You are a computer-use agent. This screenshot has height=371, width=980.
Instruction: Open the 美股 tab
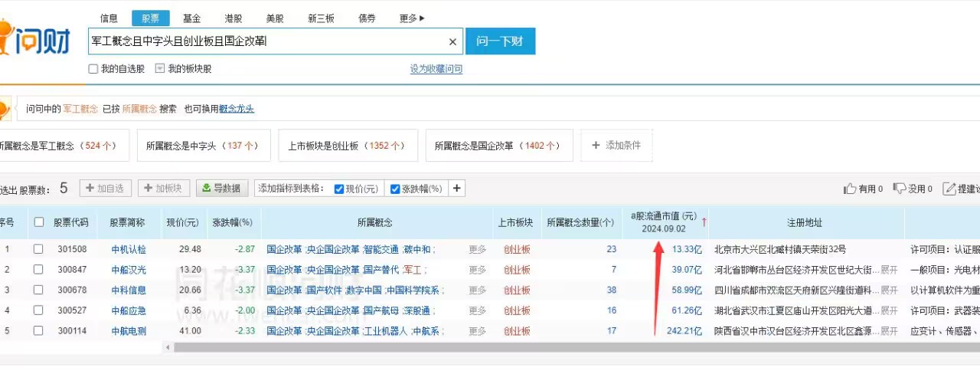(x=275, y=18)
